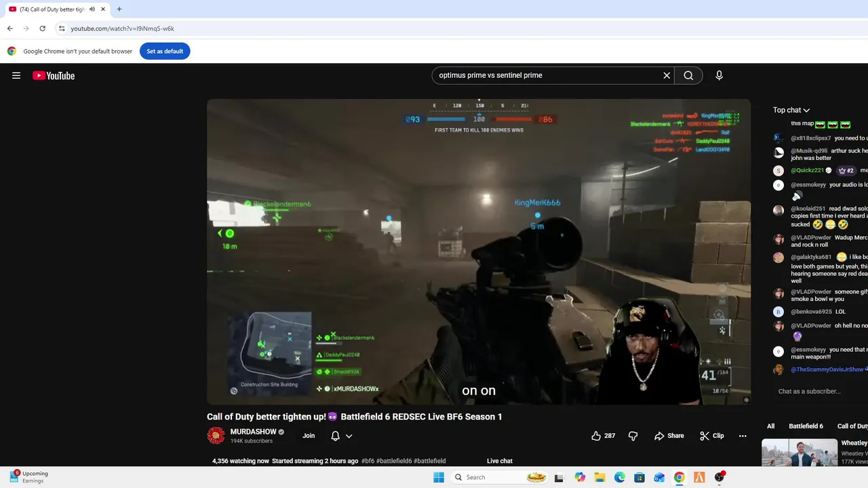Share this livestream
Viewport: 868px width, 488px height.
[x=669, y=436]
